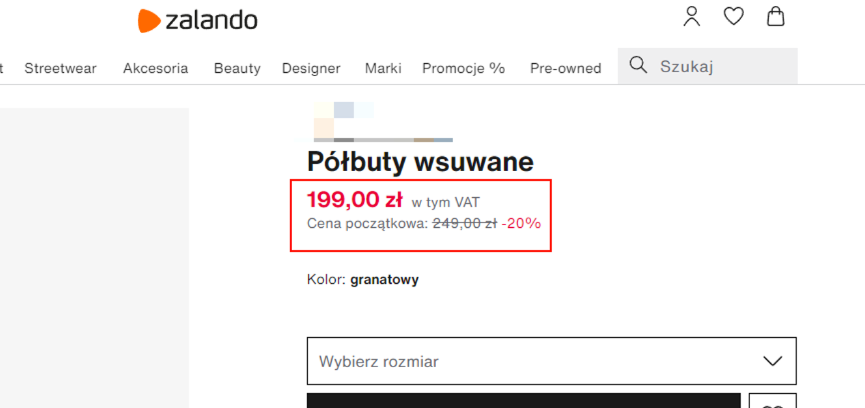Go to the Pre-owned section
Viewport: 865px width, 408px height.
tap(565, 68)
